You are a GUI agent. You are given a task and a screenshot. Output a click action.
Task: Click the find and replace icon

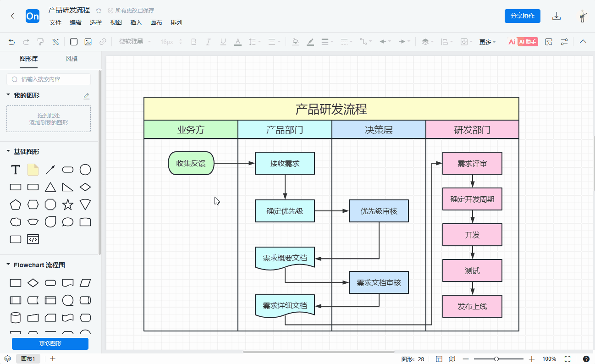coord(549,42)
